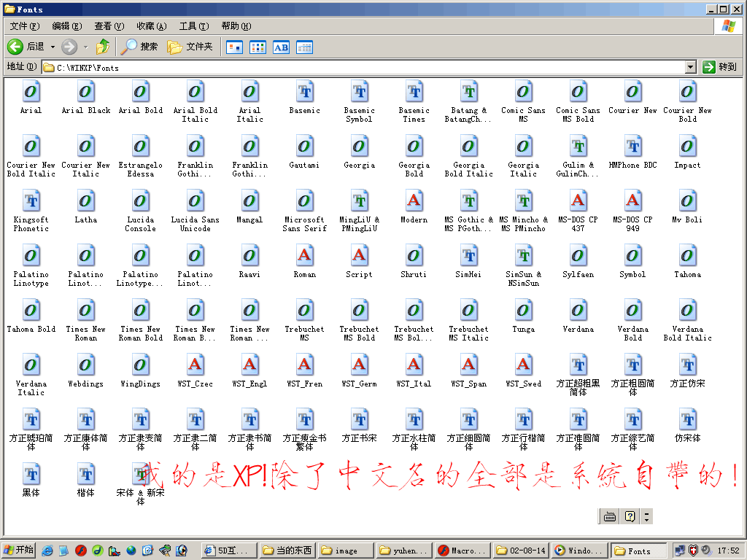Select the Impact font icon

(687, 146)
